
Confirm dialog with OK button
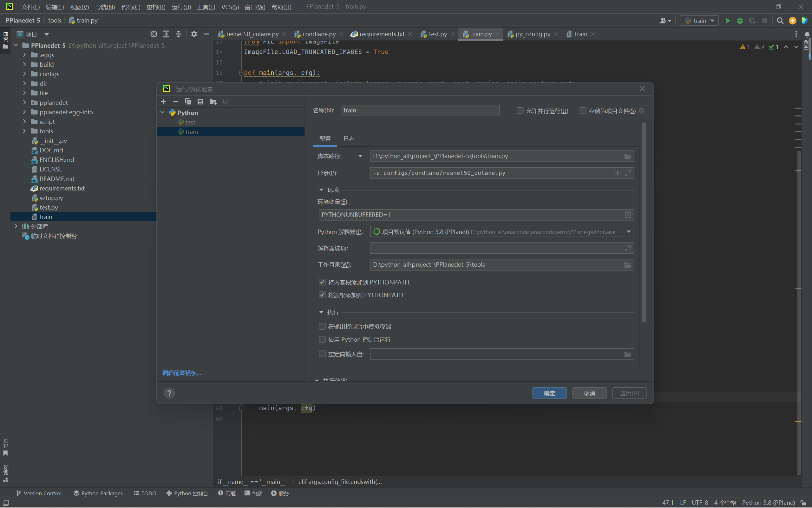pos(549,393)
